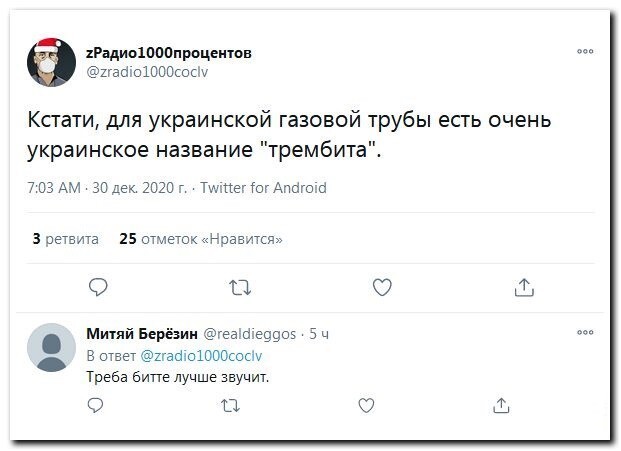Share the main tweet via upload icon

pyautogui.click(x=524, y=287)
